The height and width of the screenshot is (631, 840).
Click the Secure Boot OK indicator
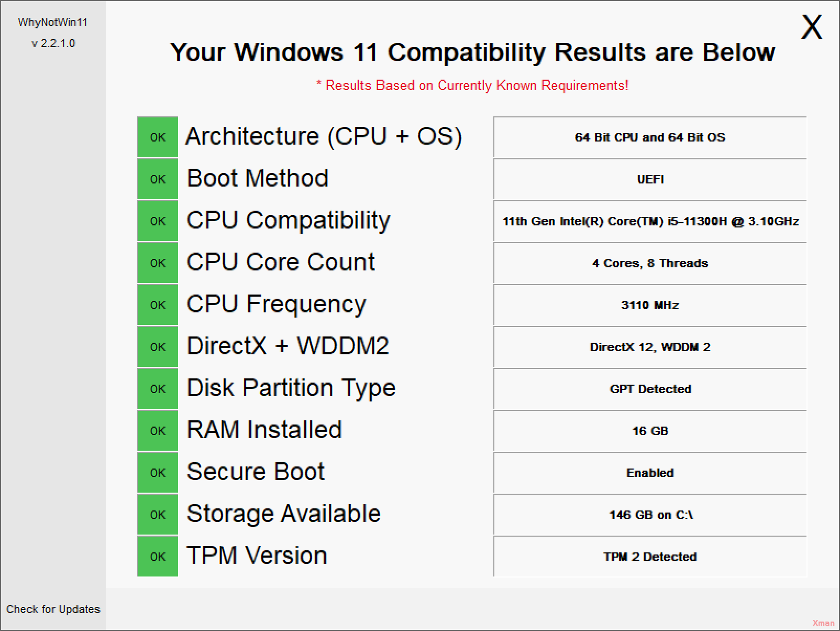tap(157, 472)
